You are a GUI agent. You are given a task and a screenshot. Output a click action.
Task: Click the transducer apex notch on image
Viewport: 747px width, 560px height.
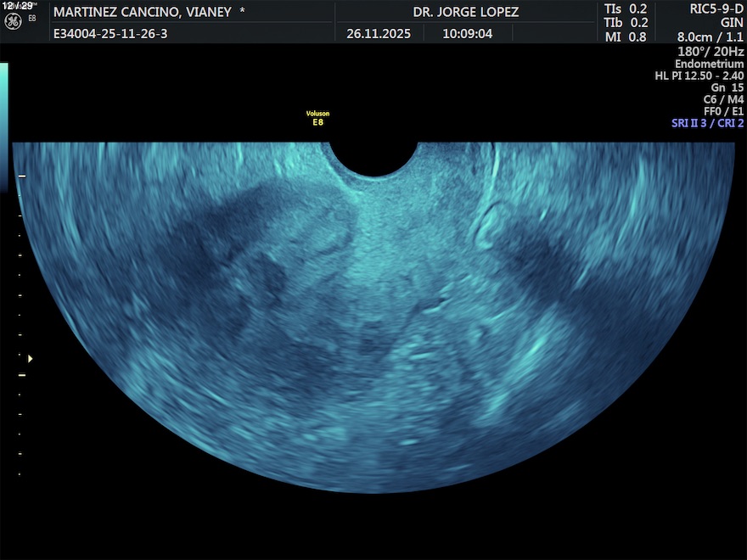point(373,157)
